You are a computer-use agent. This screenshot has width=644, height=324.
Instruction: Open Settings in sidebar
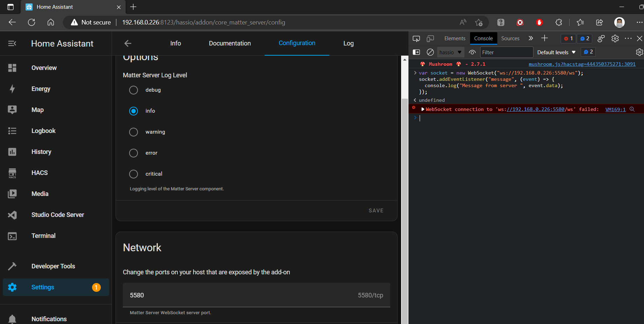pyautogui.click(x=56, y=287)
